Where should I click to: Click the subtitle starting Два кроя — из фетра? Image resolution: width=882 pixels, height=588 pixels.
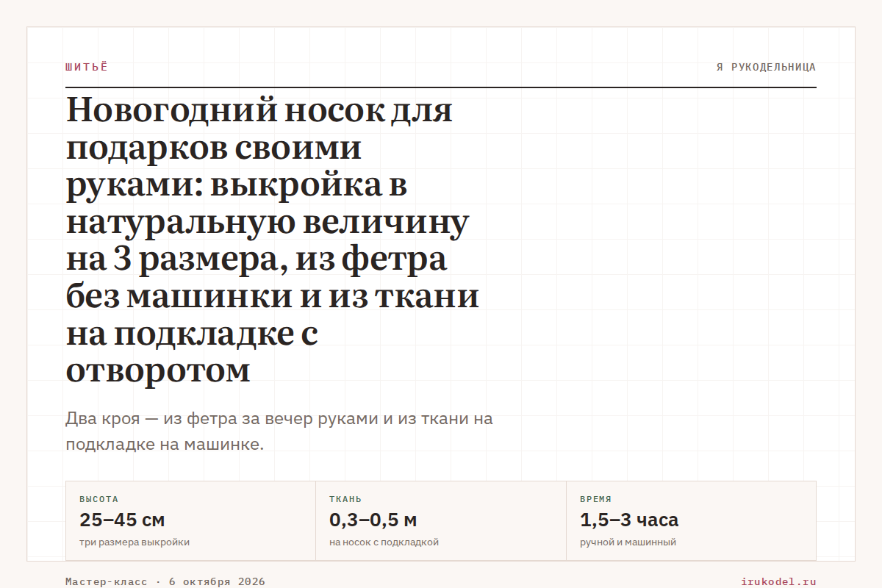(279, 431)
